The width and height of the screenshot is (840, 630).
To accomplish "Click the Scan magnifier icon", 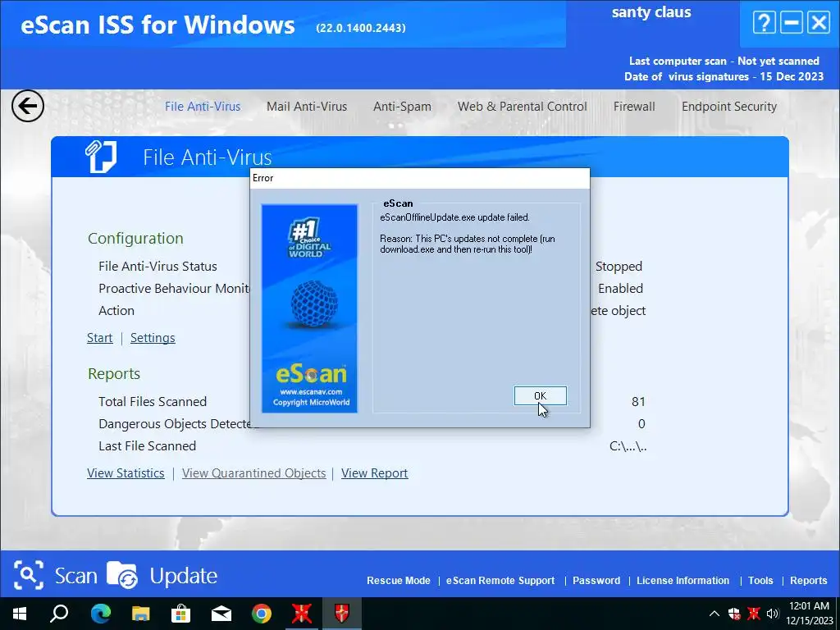I will (29, 575).
